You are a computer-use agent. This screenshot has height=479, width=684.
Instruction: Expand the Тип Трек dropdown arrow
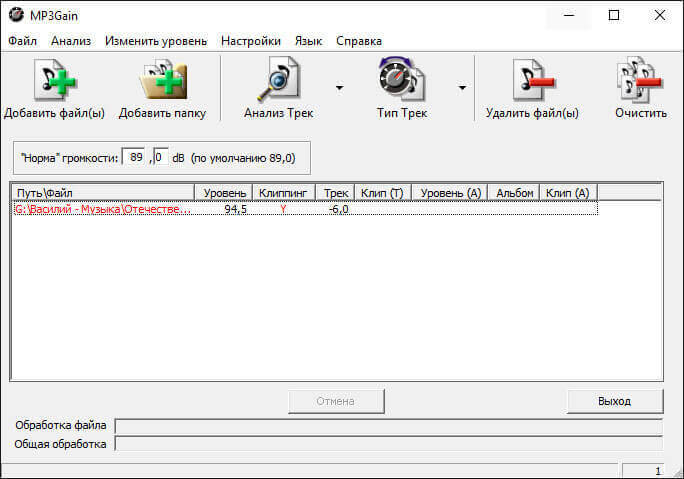pos(462,88)
